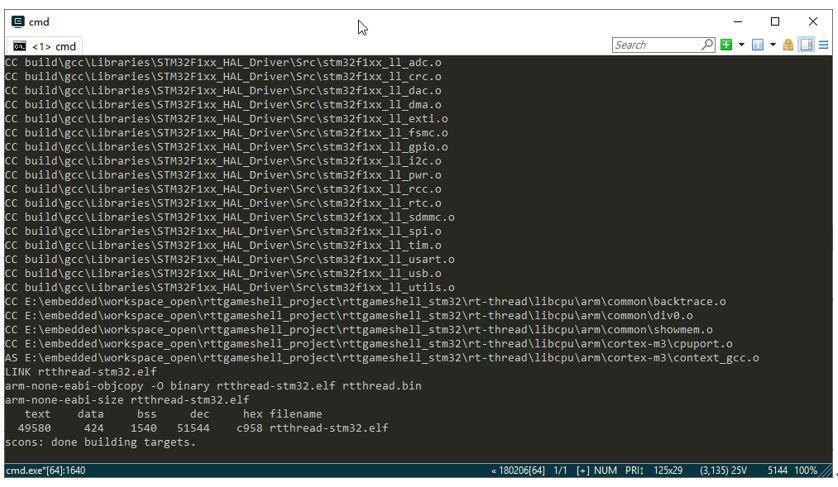Screen dimensions: 838x487
Task: Click the line ending in cpuport.o
Action: tap(369, 344)
